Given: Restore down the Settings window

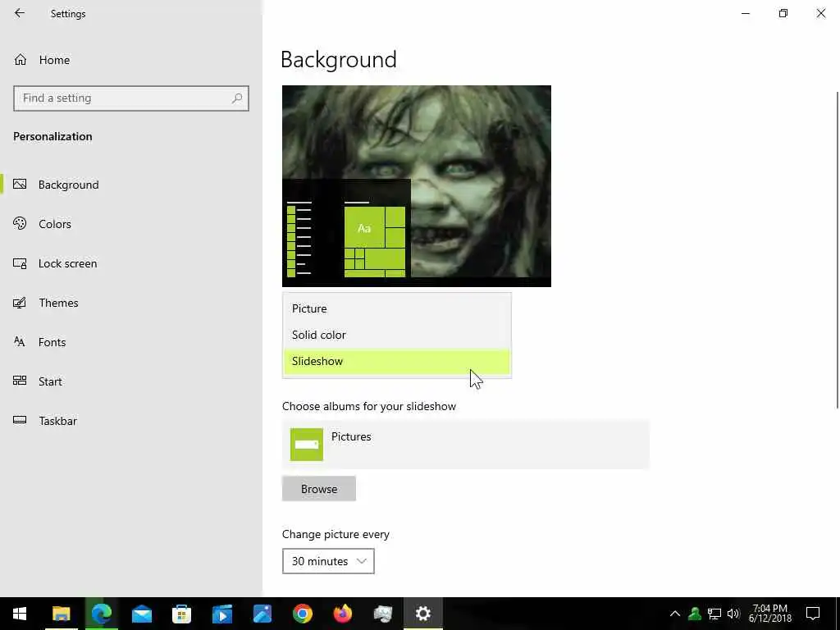Looking at the screenshot, I should click(x=783, y=13).
